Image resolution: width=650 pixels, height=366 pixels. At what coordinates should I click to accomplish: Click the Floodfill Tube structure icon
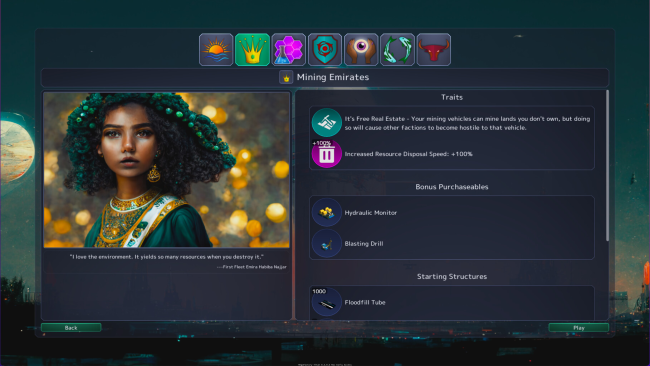pos(327,303)
